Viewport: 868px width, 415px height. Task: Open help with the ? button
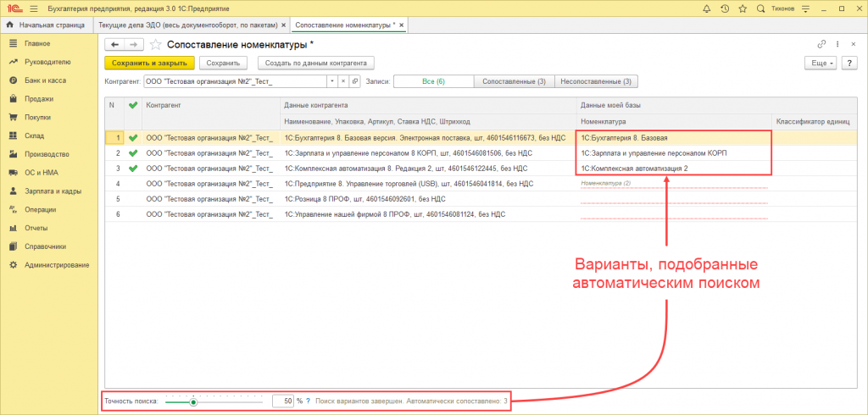[849, 63]
